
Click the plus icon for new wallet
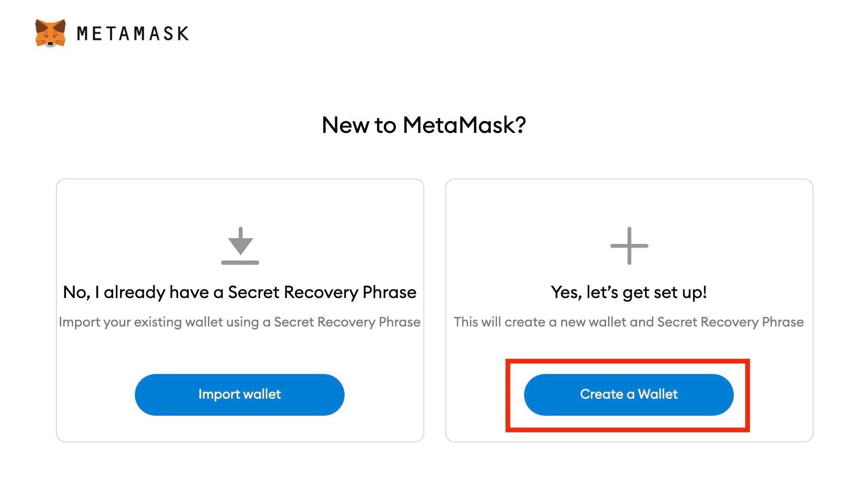point(629,246)
